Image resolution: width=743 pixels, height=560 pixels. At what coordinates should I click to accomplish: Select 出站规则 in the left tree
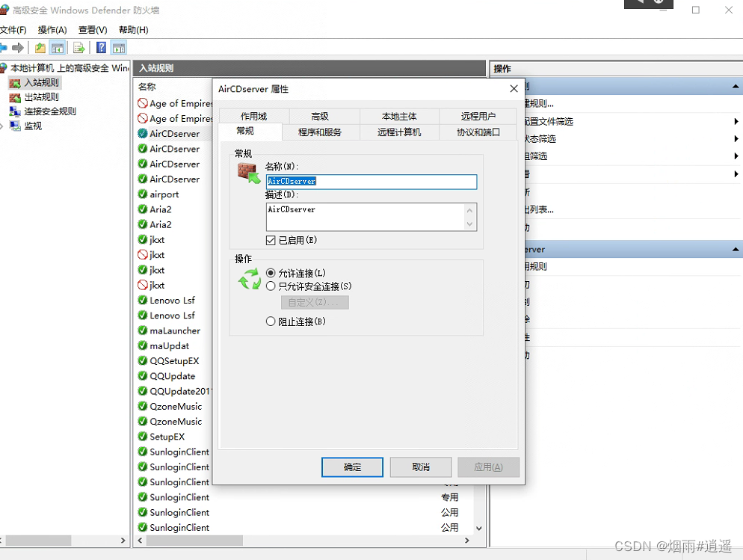(42, 97)
